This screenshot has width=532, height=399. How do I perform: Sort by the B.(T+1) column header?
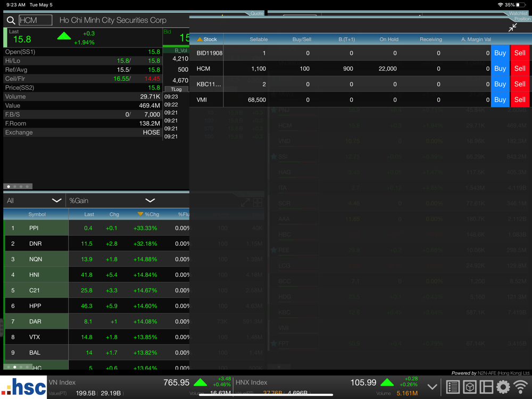(x=346, y=39)
